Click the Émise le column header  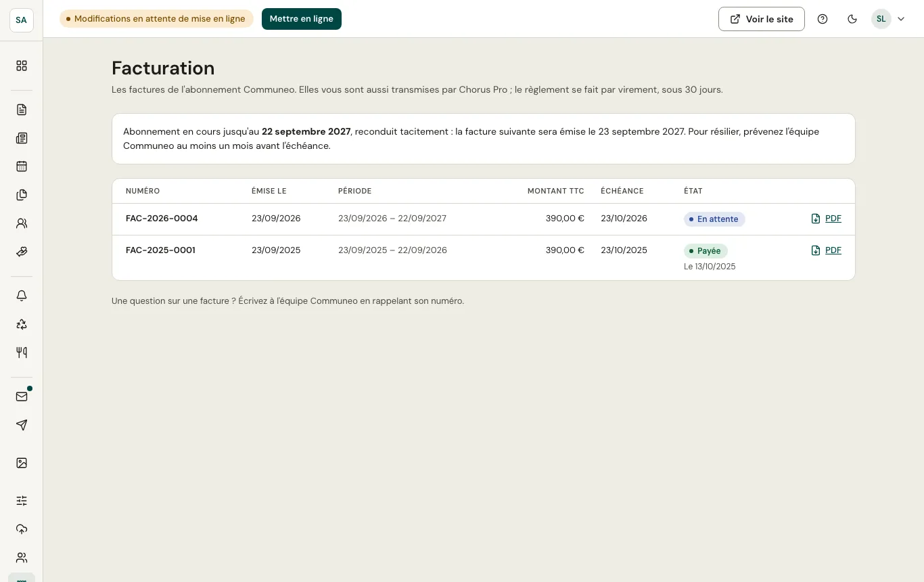[x=269, y=191]
